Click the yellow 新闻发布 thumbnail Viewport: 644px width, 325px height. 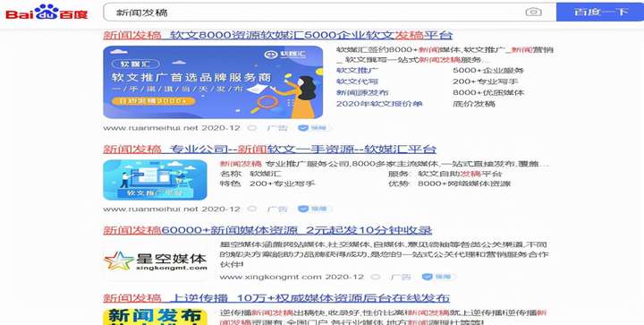pos(155,316)
